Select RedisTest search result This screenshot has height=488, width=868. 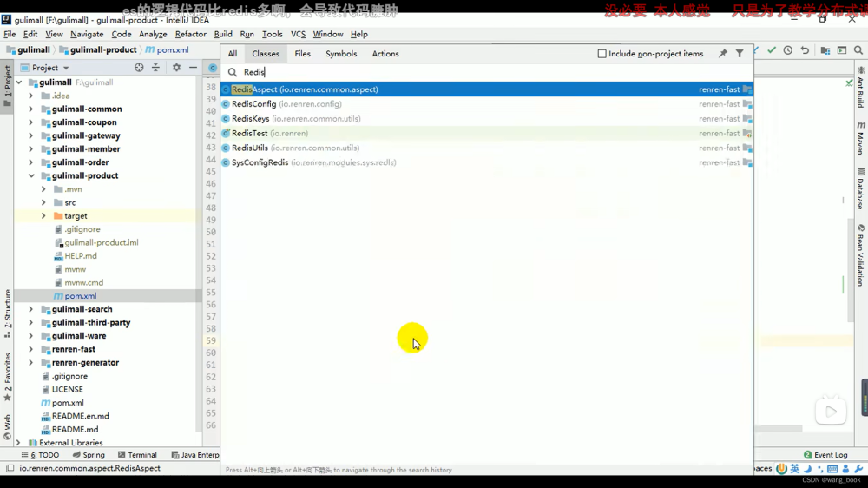[487, 134]
